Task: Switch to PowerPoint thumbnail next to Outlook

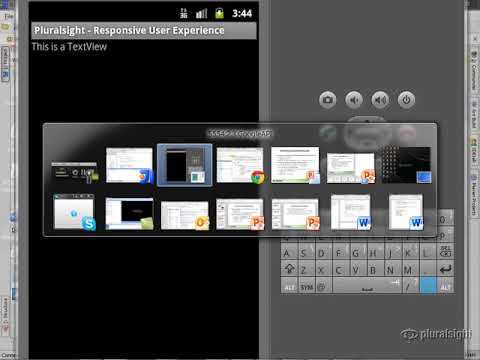Action: (x=240, y=215)
